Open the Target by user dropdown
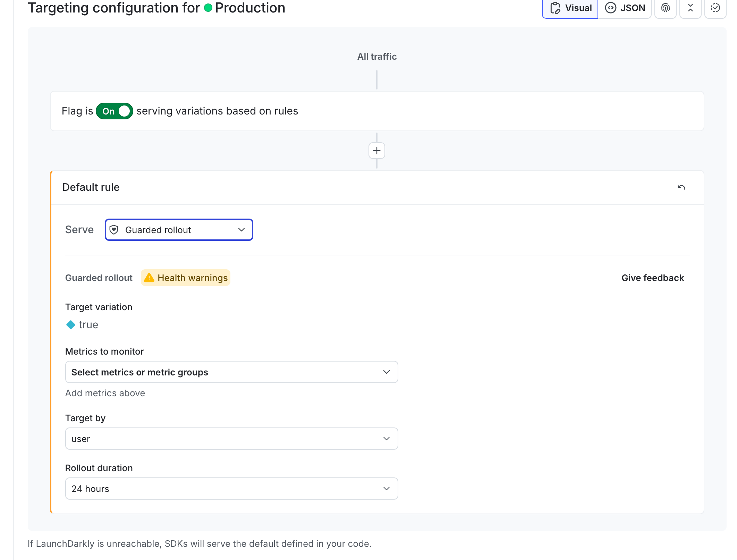737x560 pixels. (x=231, y=439)
